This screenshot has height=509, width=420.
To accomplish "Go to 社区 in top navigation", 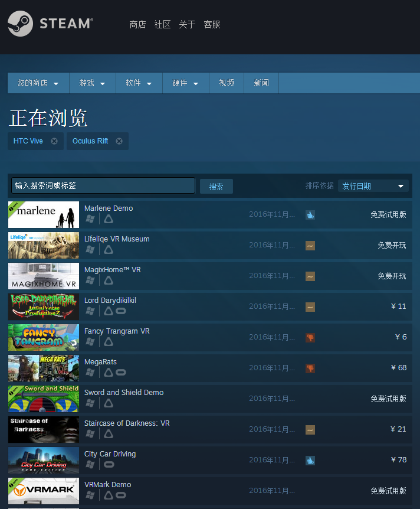I will click(x=162, y=24).
